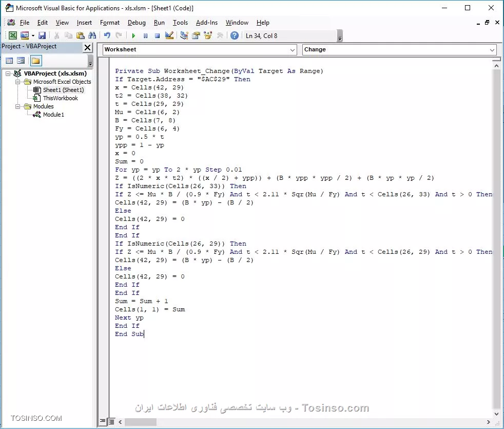Open the Help menu
The image size is (504, 429).
point(263,23)
